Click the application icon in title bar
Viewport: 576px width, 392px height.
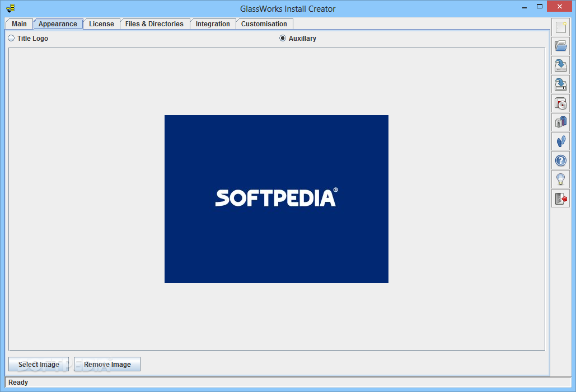11,8
